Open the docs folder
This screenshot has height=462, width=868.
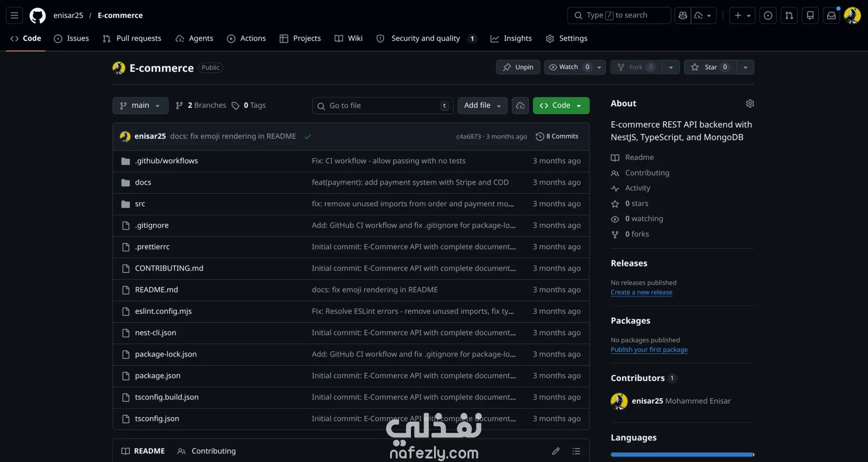click(x=143, y=182)
